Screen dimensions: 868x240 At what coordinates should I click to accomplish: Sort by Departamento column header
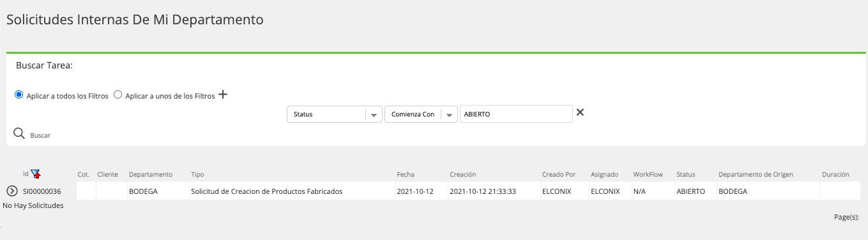151,174
